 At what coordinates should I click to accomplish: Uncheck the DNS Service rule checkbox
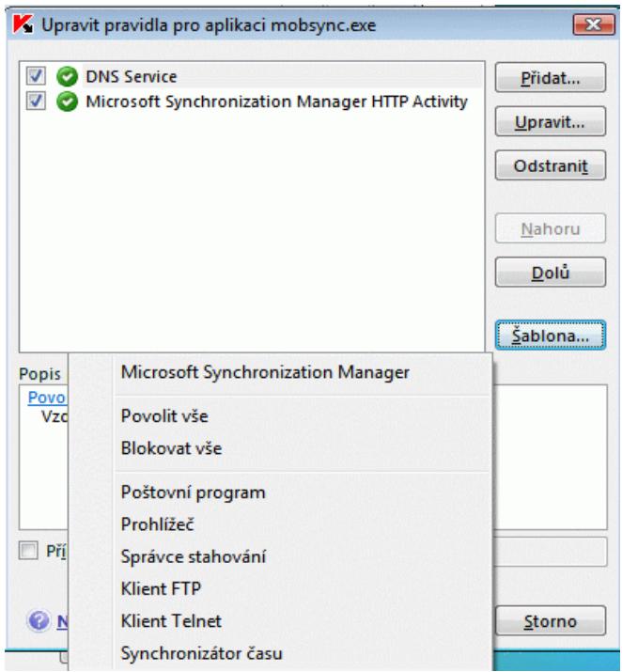(36, 76)
